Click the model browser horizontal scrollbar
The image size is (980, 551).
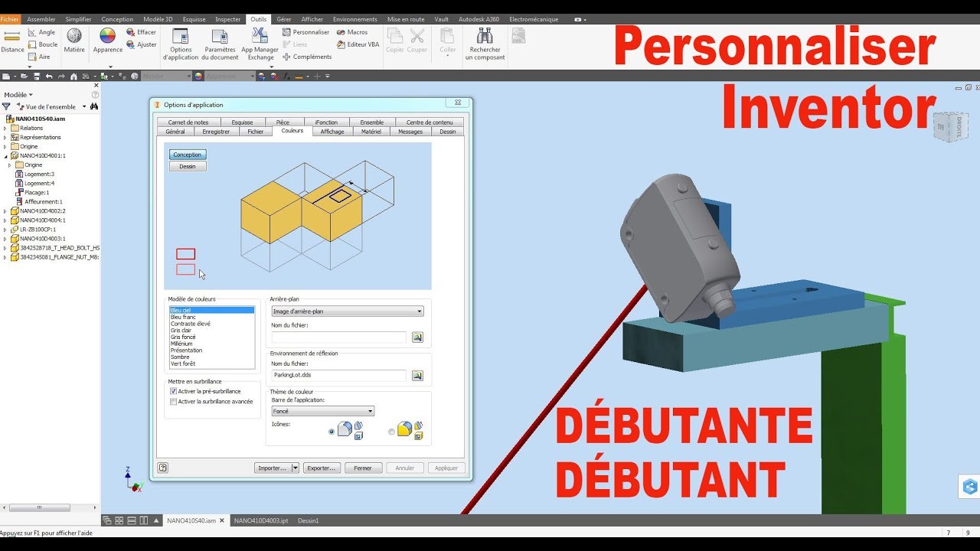[40, 507]
